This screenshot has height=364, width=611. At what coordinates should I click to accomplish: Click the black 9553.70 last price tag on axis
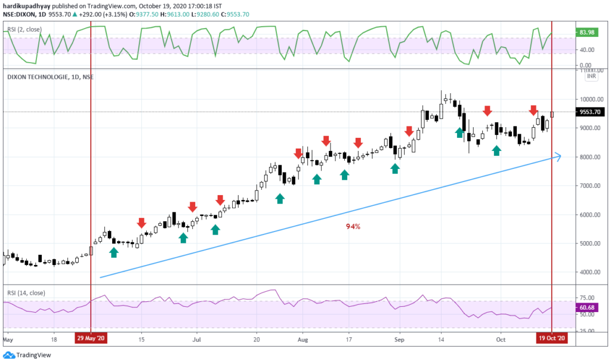(x=590, y=112)
